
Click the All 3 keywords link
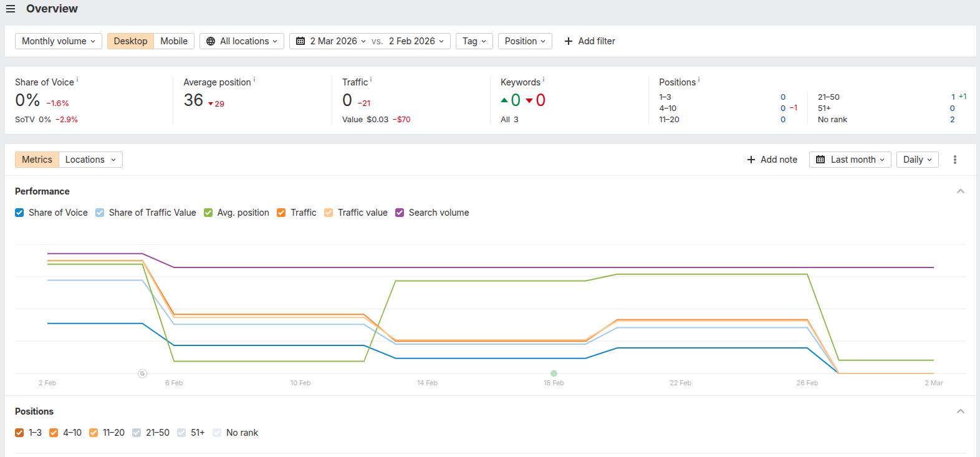509,120
